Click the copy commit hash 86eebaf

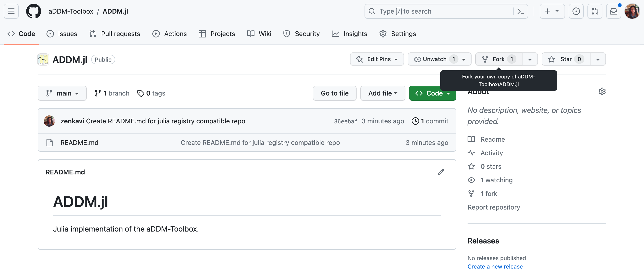point(346,121)
